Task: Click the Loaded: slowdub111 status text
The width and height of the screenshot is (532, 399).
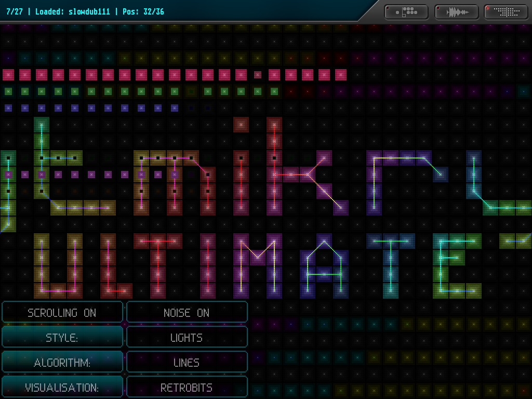Action: [x=73, y=12]
